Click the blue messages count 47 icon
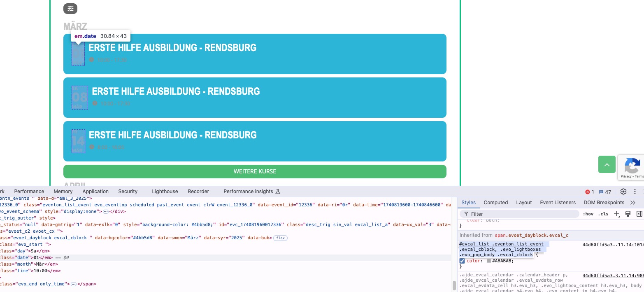Screen dimensions: 644x292 pos(605,192)
